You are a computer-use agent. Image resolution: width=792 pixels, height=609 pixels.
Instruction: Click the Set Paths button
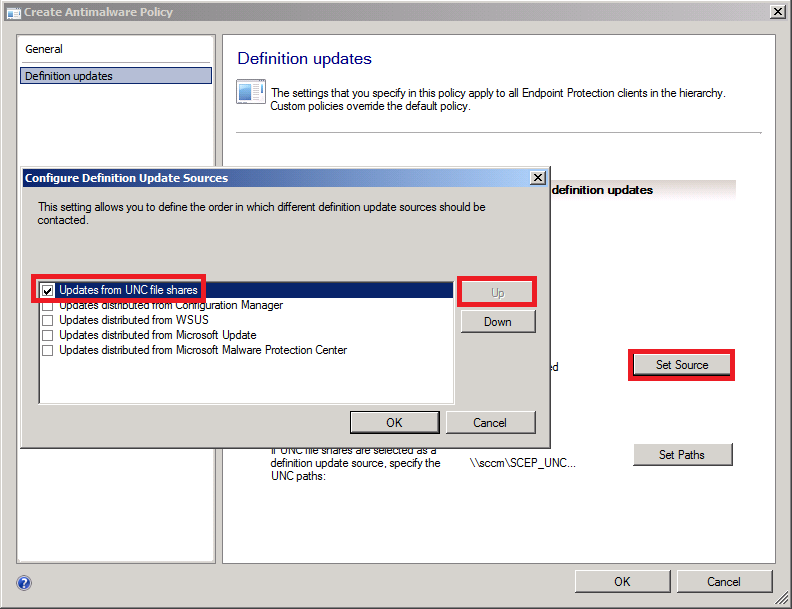point(682,454)
